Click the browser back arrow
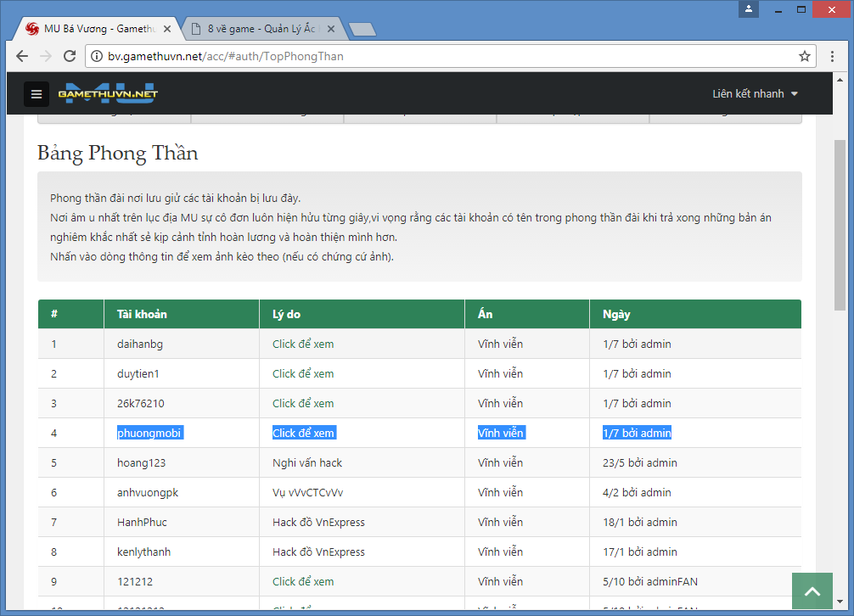854x616 pixels. (x=21, y=57)
